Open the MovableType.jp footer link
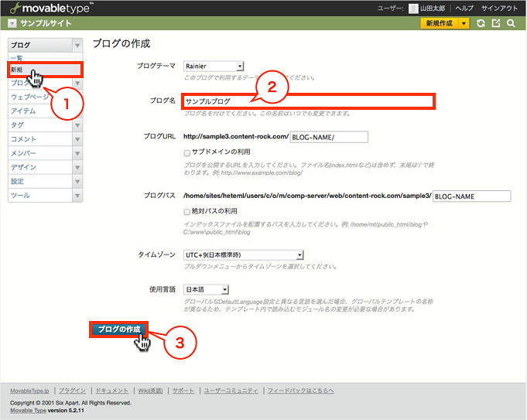The width and height of the screenshot is (527, 420). [x=29, y=391]
